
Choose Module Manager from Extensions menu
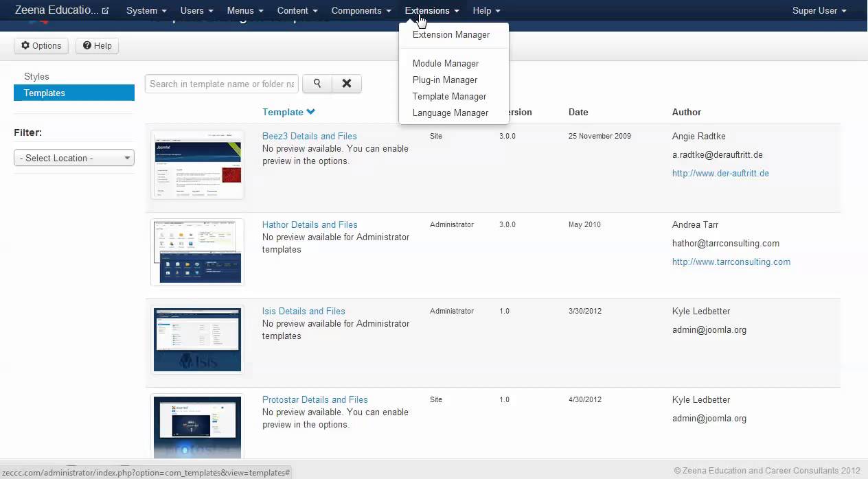click(x=446, y=63)
